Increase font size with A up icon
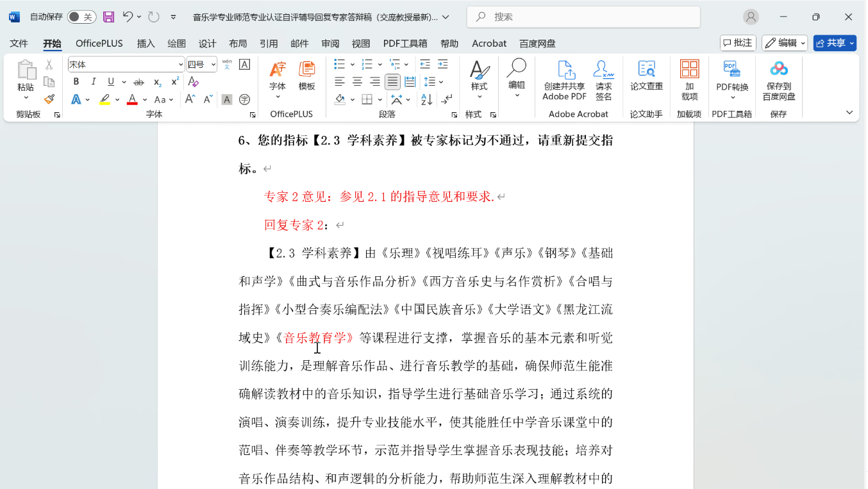This screenshot has width=868, height=489. pos(190,99)
